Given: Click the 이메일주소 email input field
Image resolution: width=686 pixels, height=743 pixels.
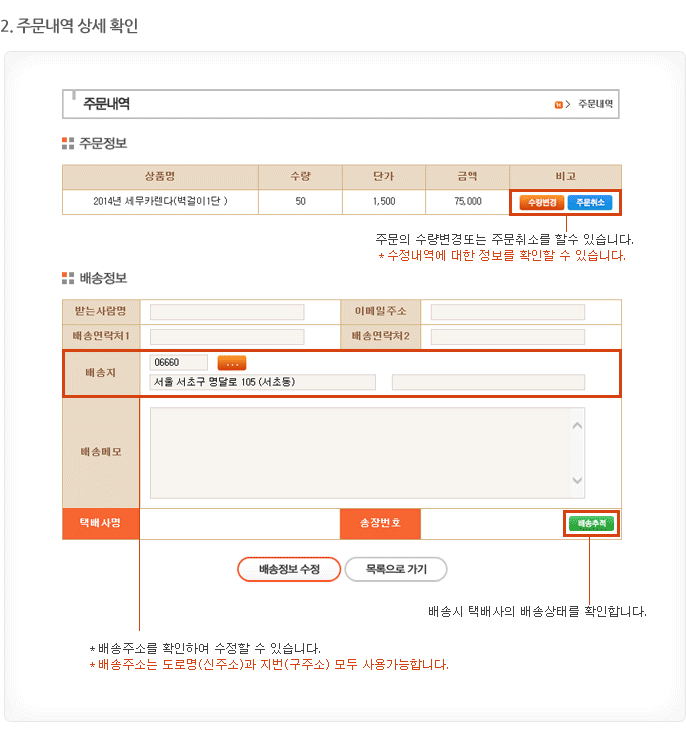Looking at the screenshot, I should coord(507,312).
